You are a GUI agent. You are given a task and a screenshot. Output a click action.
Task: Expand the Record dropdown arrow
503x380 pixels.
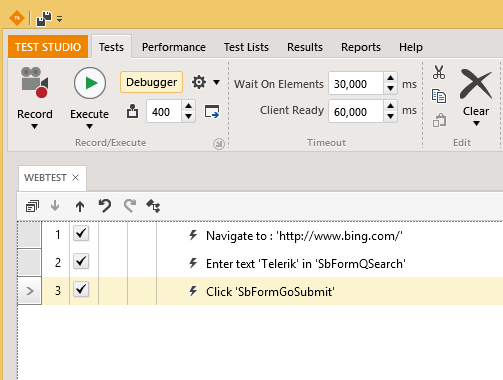pyautogui.click(x=34, y=126)
